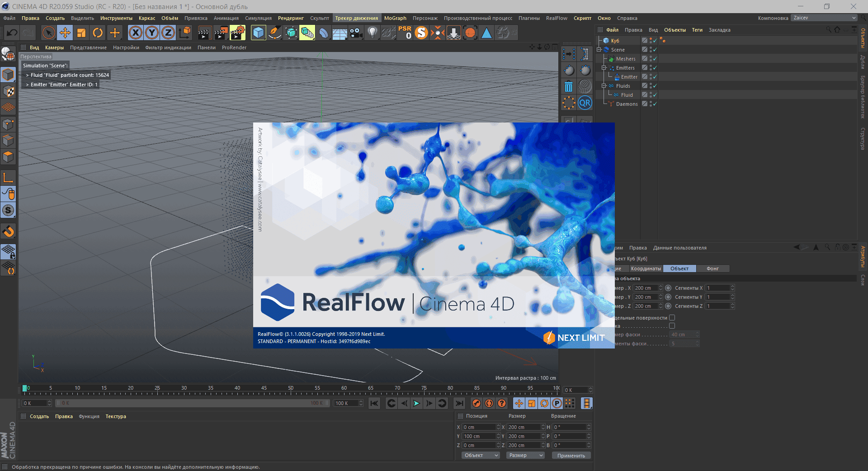
Task: Open the Объект coordinate mode dropdown
Action: 481,455
